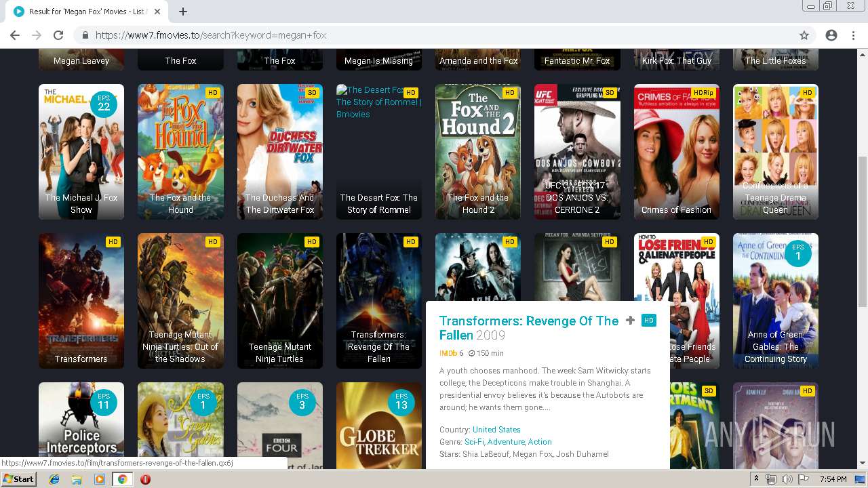Viewport: 868px width, 488px height.
Task: View the site security padlock info
Action: pos(85,35)
